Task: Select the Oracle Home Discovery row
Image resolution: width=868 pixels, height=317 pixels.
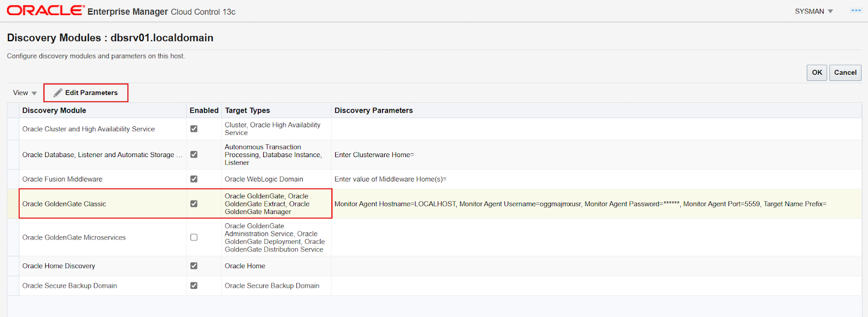Action: (435, 266)
